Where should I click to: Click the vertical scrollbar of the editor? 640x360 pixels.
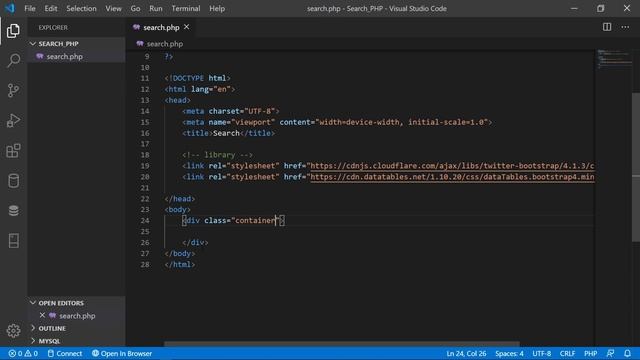point(636,167)
